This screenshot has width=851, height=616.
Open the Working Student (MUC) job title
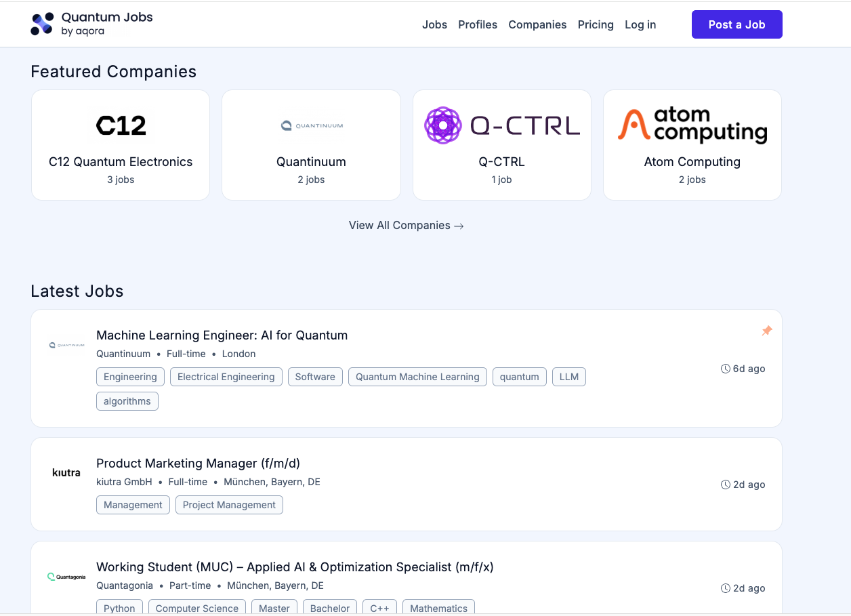[295, 567]
